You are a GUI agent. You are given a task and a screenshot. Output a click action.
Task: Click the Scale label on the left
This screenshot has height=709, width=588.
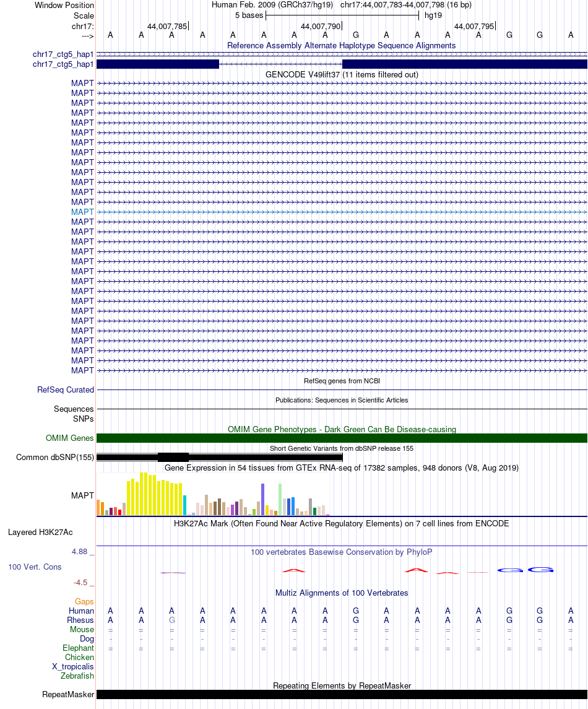coord(84,16)
